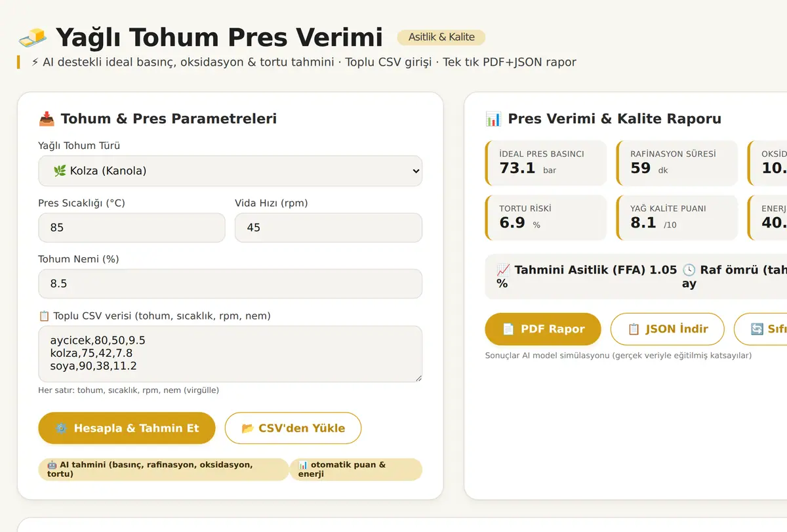Click the Pres Sıcaklığı field showing 85

(132, 228)
